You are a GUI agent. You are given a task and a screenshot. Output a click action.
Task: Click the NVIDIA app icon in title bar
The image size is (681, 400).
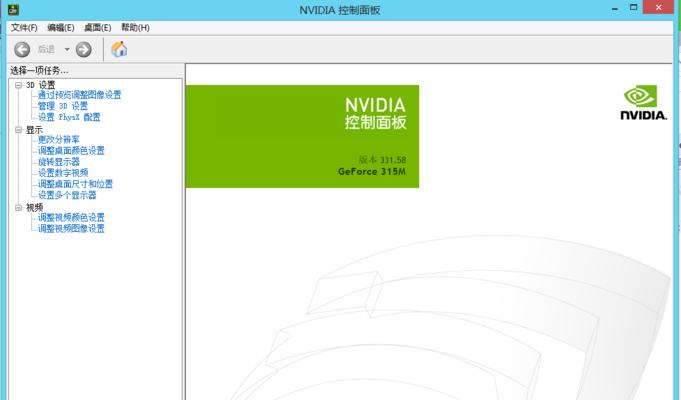coord(13,9)
